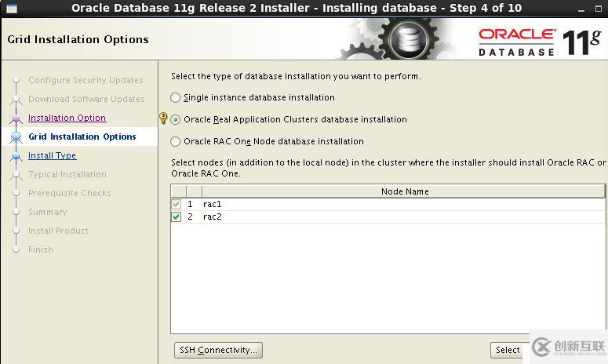Click the yellow hint key icon

point(163,118)
